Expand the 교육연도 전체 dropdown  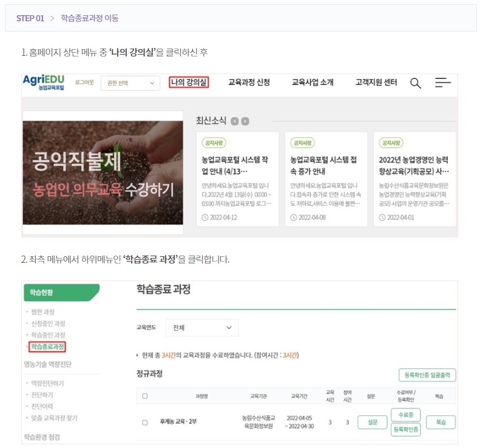[x=203, y=328]
